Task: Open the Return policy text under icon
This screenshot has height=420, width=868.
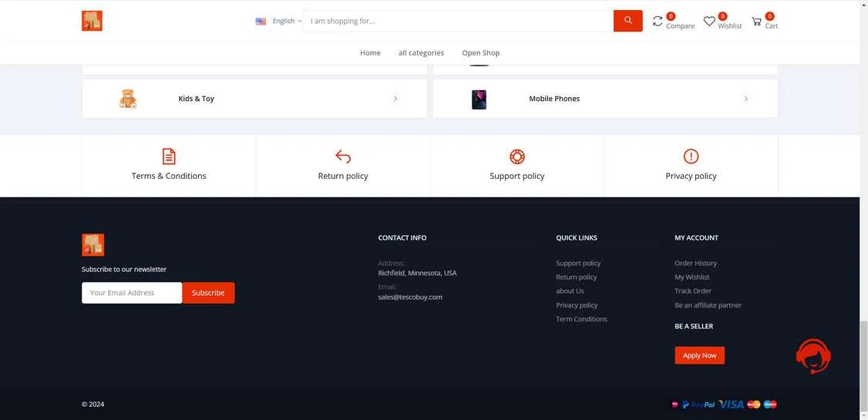Action: [x=343, y=176]
